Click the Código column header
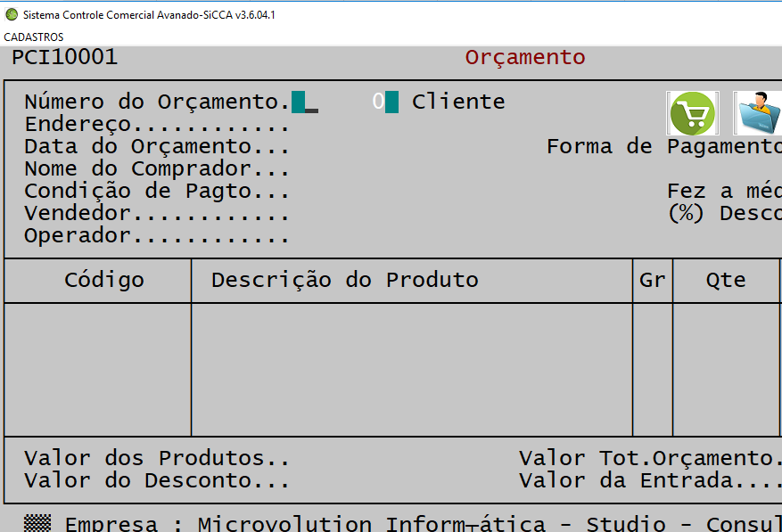Viewport: 782px width, 532px height. coord(104,280)
